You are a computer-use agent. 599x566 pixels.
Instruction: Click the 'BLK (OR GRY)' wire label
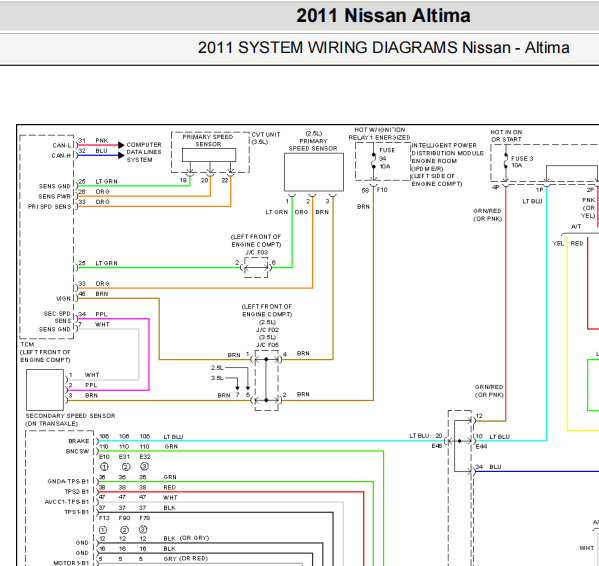click(x=186, y=539)
